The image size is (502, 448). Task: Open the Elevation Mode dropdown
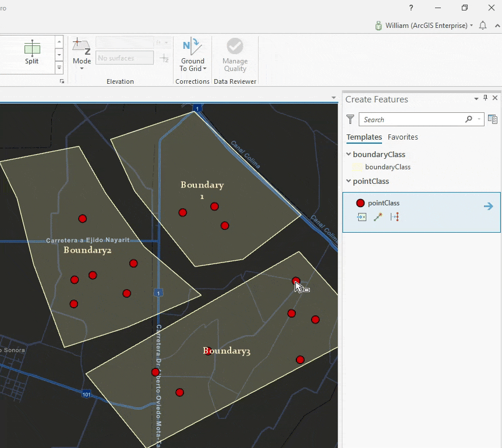pos(82,64)
